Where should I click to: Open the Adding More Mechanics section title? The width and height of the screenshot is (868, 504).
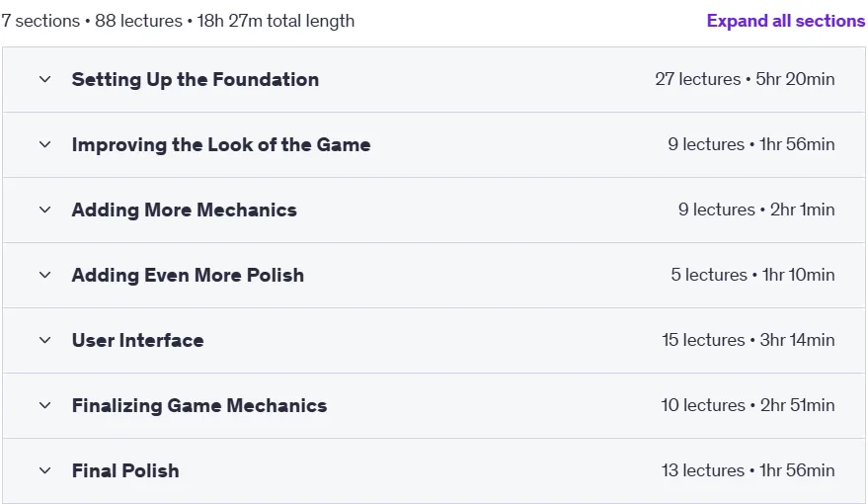tap(185, 210)
